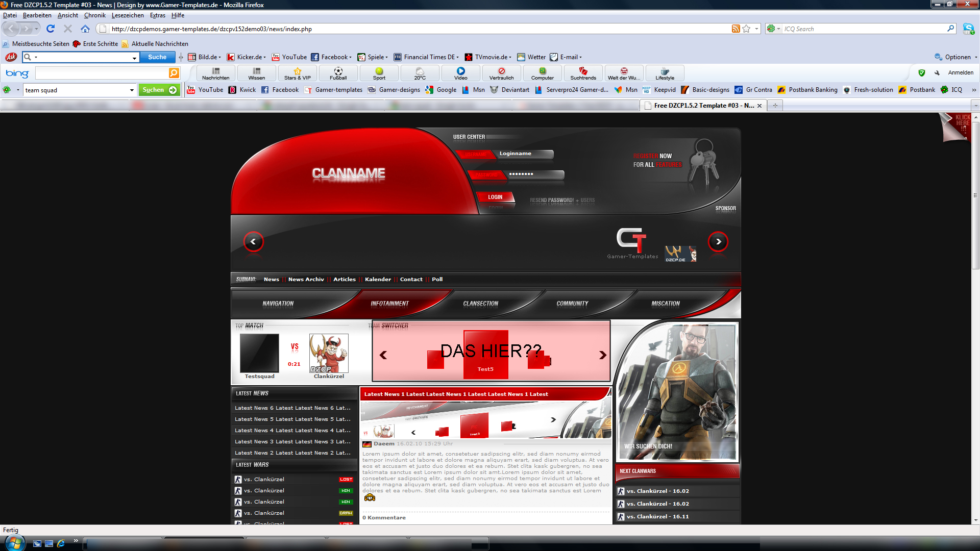Click the Fußball soccer ball icon
Screen dimensions: 980x551
338,71
